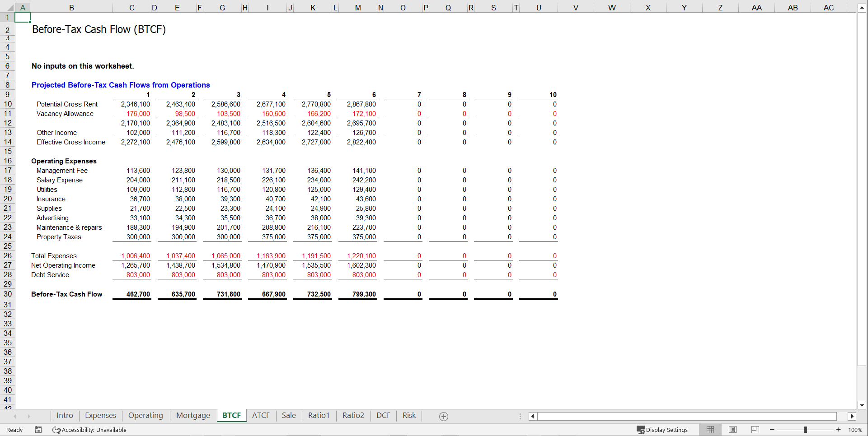Zoom in using the plus button
This screenshot has height=436, width=868.
(839, 430)
